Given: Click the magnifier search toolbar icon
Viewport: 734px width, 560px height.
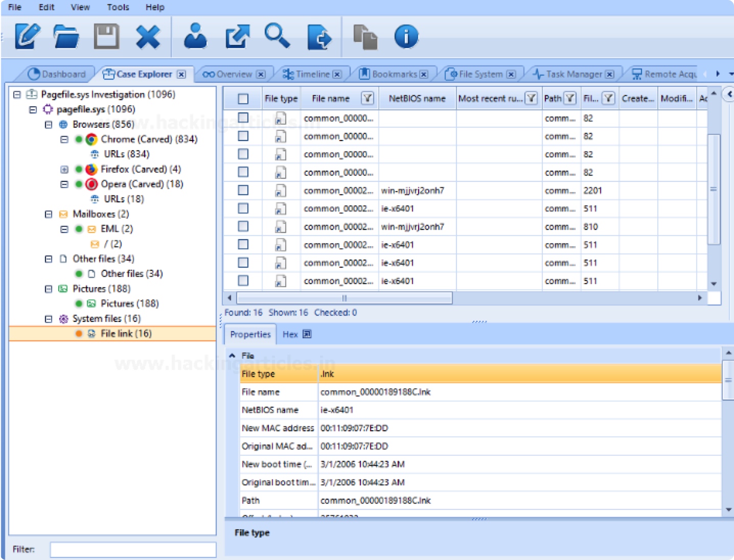Looking at the screenshot, I should pyautogui.click(x=278, y=36).
